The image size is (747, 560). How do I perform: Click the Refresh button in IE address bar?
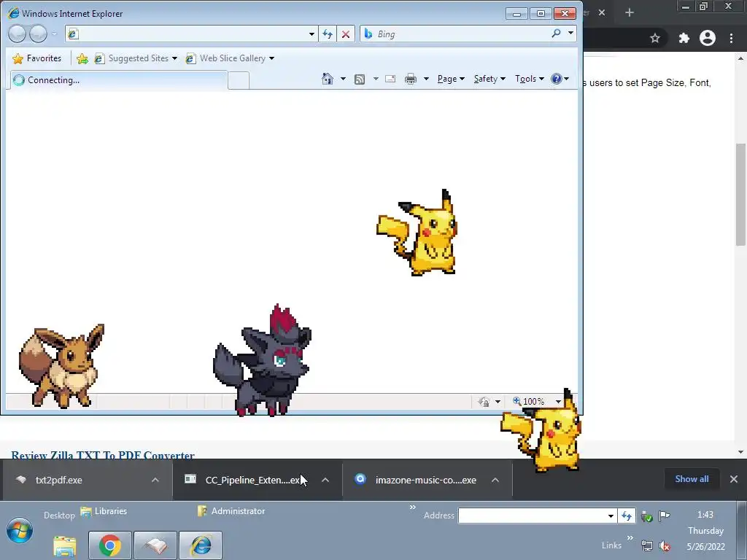point(328,34)
